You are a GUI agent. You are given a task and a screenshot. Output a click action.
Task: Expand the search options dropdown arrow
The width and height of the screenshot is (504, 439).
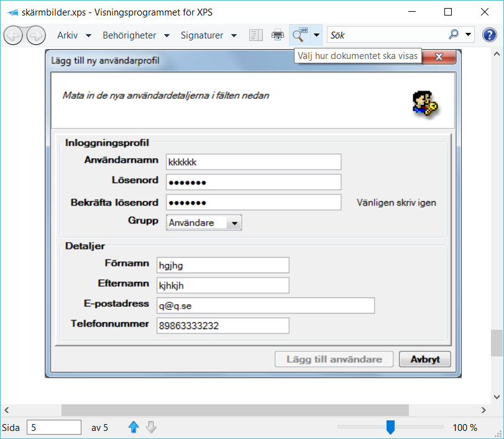469,35
